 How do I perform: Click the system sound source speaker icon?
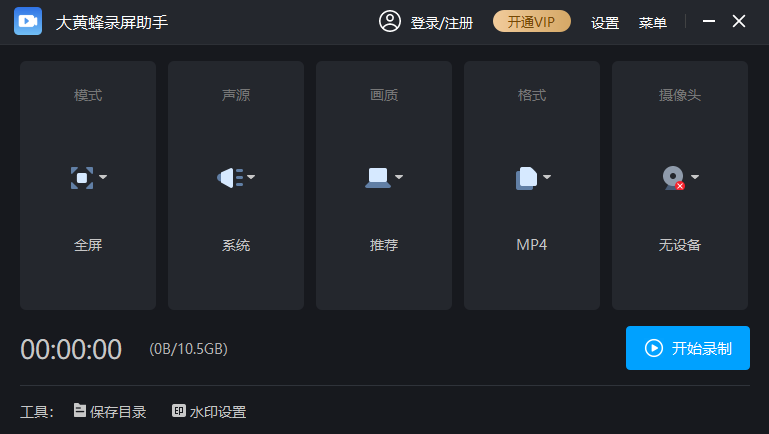click(231, 178)
